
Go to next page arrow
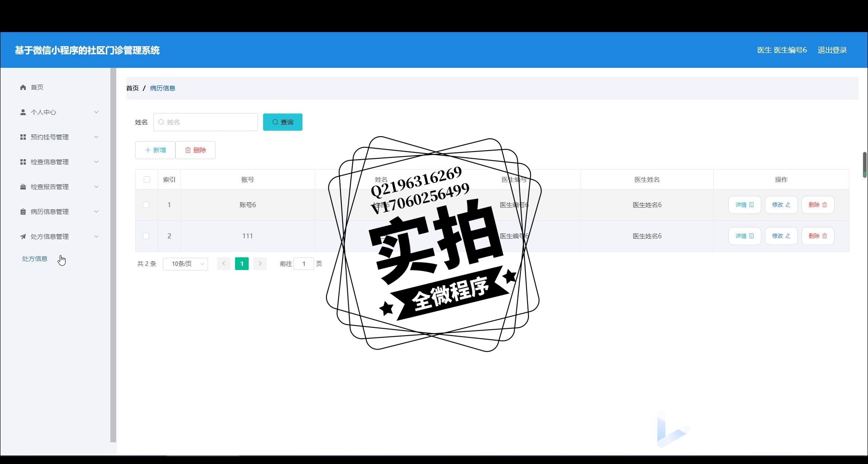[x=260, y=264]
